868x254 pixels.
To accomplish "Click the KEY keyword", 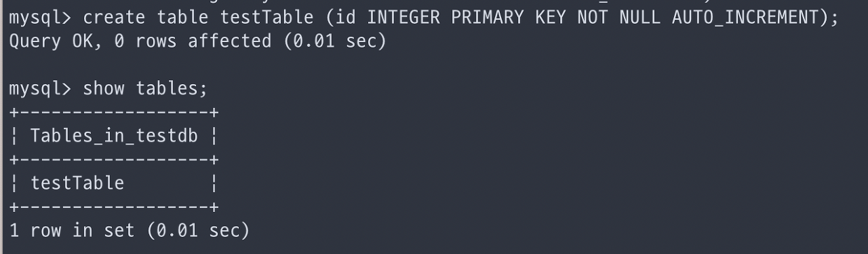I will pos(551,17).
